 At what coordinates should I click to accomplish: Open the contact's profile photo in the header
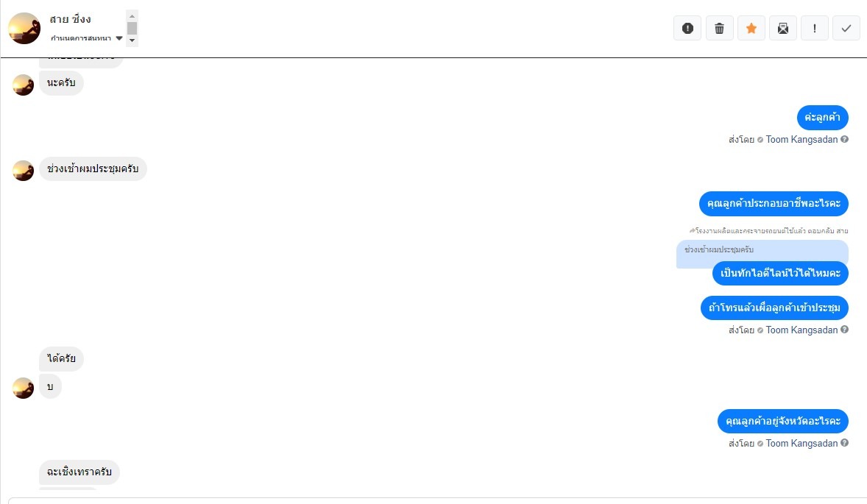(x=24, y=28)
